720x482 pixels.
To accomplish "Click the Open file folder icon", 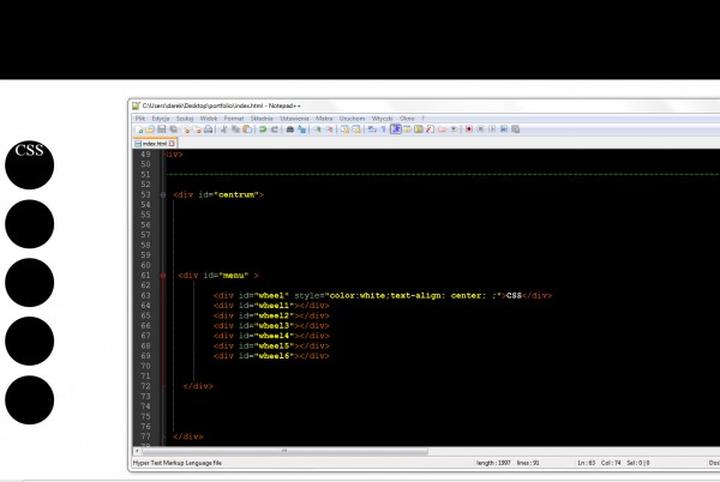I will (150, 129).
